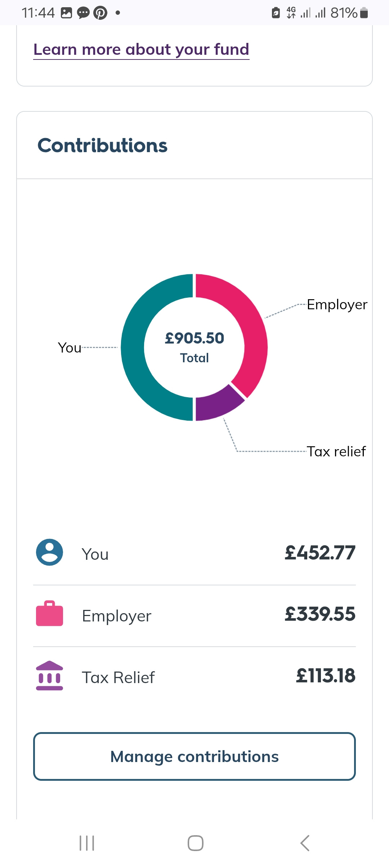Tap the £452.77 amount in You row
Viewport: 389px width, 868px height.
pos(320,553)
